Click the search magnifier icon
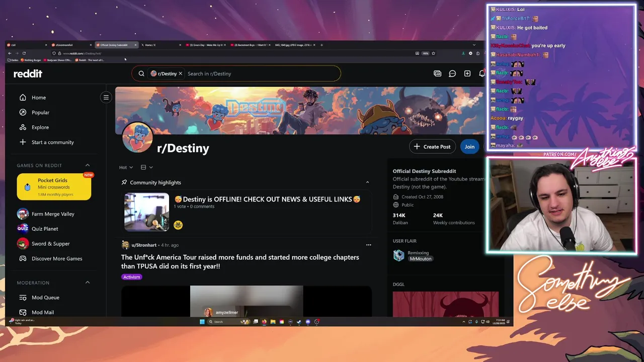 click(x=141, y=73)
